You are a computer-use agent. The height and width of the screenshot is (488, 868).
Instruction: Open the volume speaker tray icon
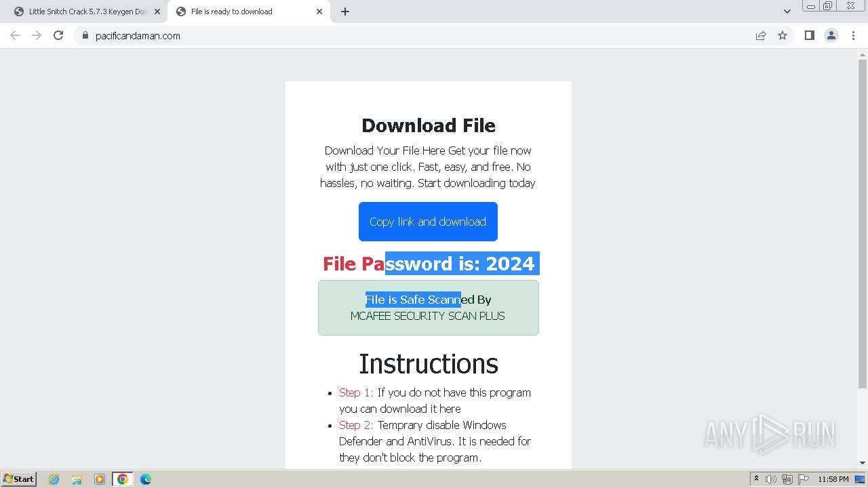771,479
